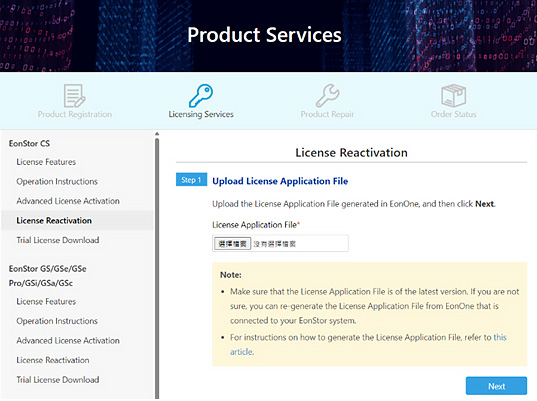Open Operation Instructions under EonStor GS

(x=57, y=321)
